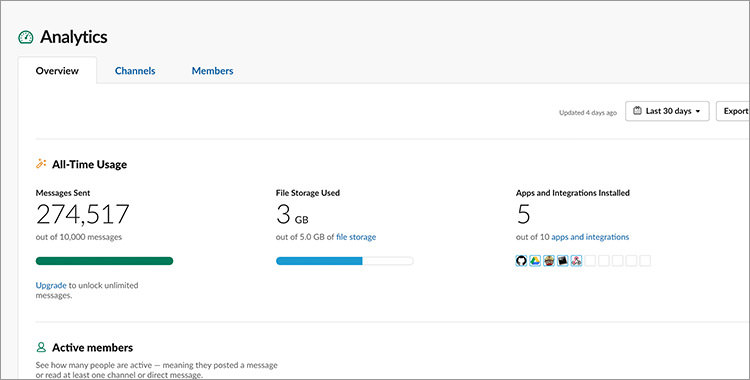This screenshot has height=380, width=750.
Task: Click the Messages Sent label
Action: click(63, 193)
